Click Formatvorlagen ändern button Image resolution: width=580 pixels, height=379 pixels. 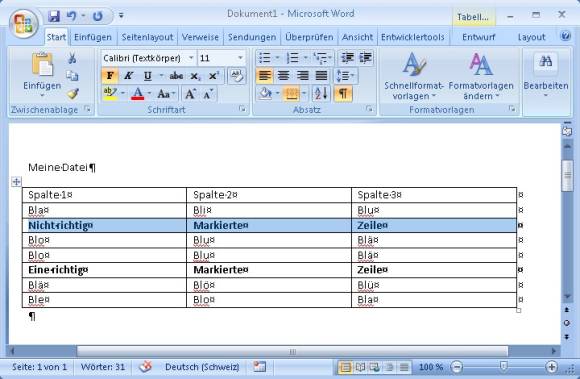click(x=481, y=76)
